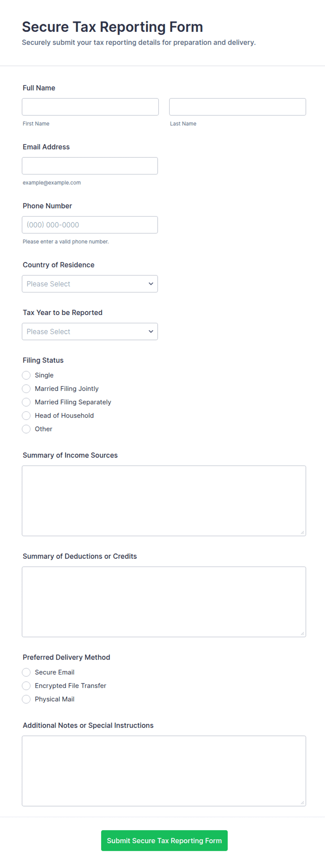Click the Phone Number field
The image size is (325, 868).
(90, 225)
